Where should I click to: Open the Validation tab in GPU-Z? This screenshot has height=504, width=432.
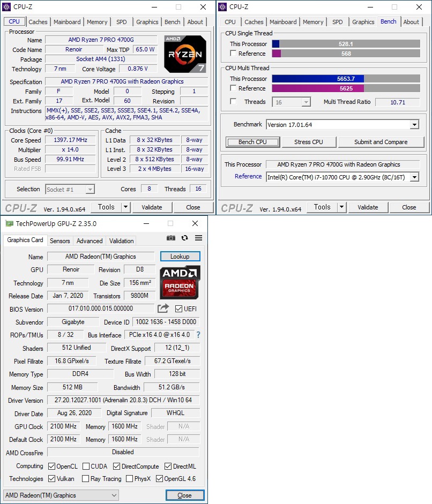point(121,240)
